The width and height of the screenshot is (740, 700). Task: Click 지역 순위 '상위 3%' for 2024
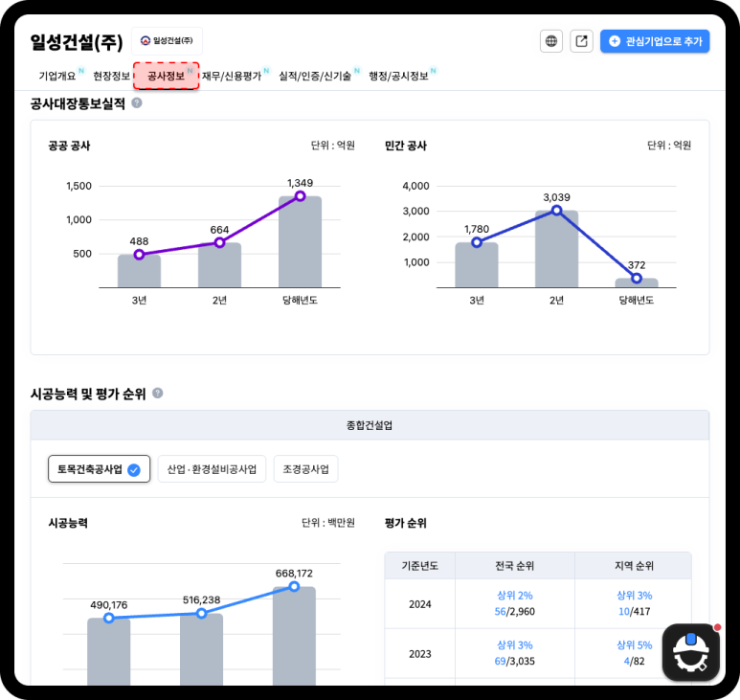(x=635, y=596)
